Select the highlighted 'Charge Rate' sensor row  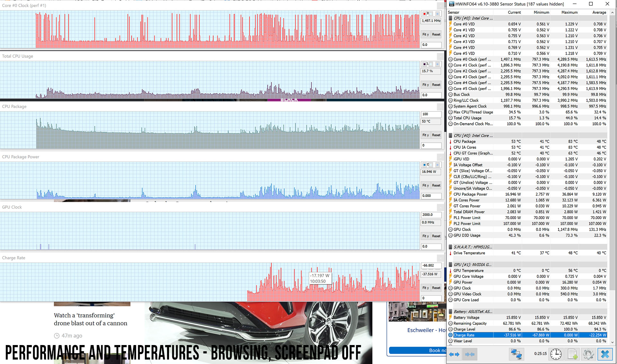[528, 335]
